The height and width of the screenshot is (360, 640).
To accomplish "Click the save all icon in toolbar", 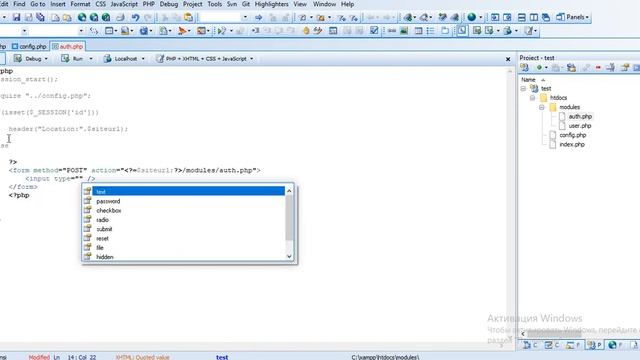I will click(40, 18).
